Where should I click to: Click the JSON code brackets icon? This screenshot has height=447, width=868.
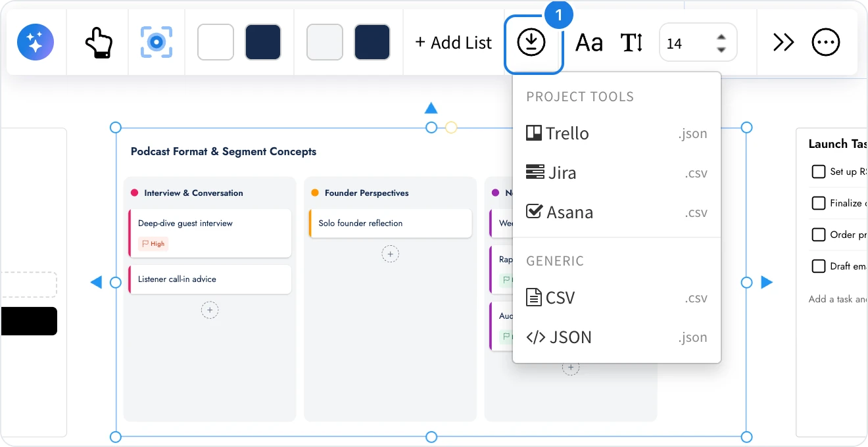tap(536, 337)
